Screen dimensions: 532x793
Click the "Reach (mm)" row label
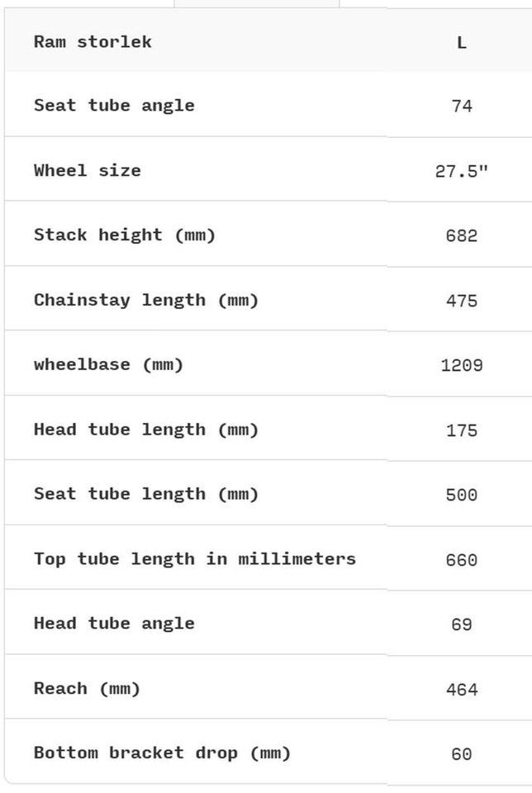(87, 689)
